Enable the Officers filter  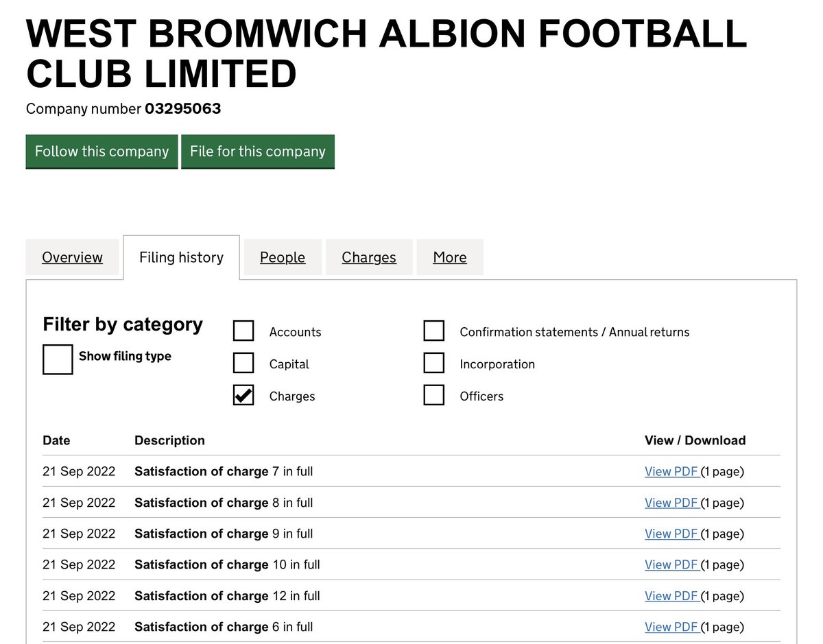pyautogui.click(x=434, y=396)
